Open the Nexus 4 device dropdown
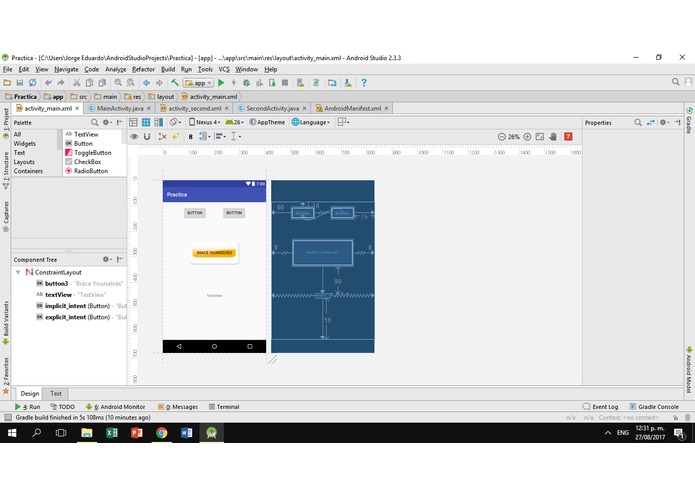This screenshot has height=494, width=695. (204, 122)
